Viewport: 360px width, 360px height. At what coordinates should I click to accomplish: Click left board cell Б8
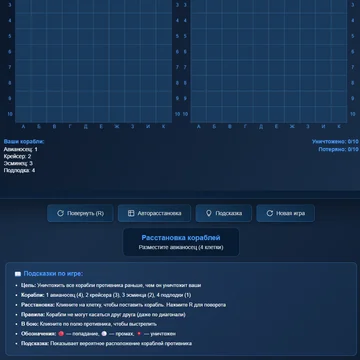39,83
